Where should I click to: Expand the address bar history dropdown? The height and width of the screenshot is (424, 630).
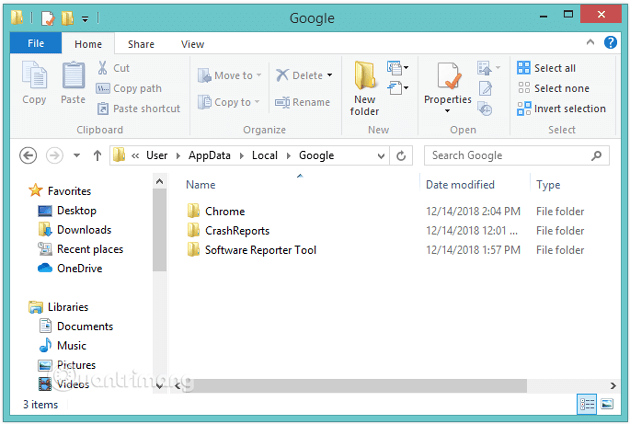coord(380,155)
